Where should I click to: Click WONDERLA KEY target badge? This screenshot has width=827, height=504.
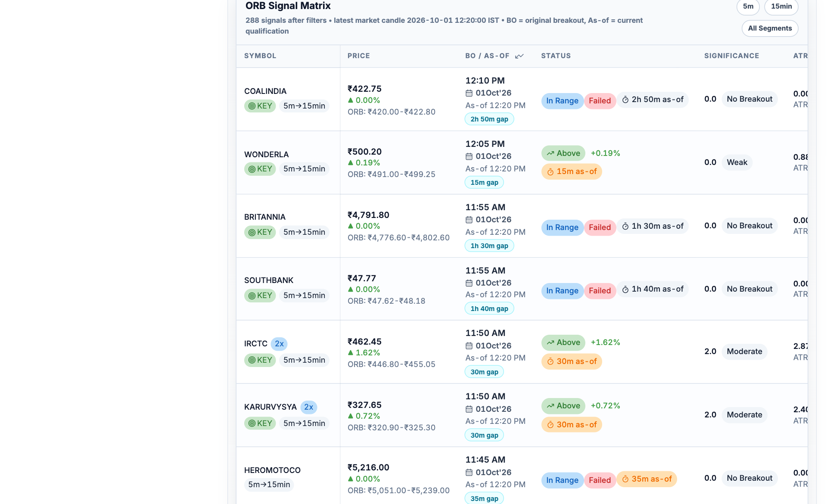(260, 169)
